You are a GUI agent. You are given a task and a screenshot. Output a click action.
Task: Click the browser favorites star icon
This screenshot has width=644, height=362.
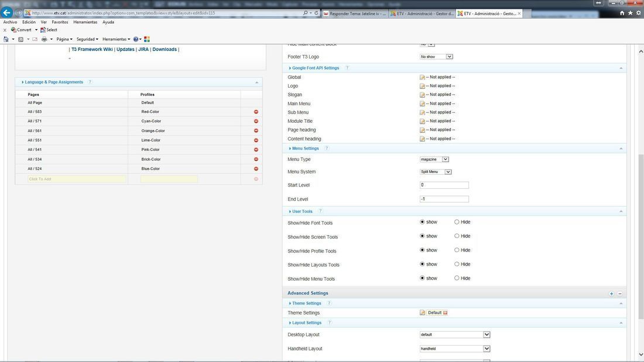[x=630, y=13]
